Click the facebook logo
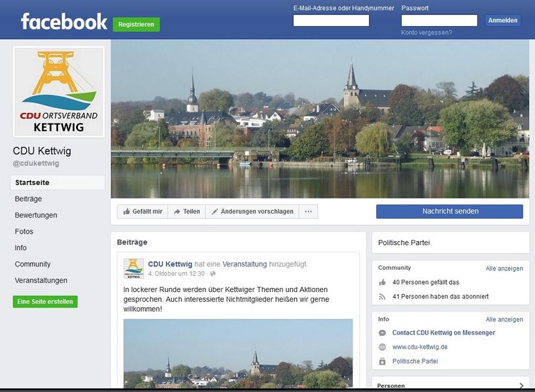Image resolution: width=535 pixels, height=392 pixels. click(64, 22)
